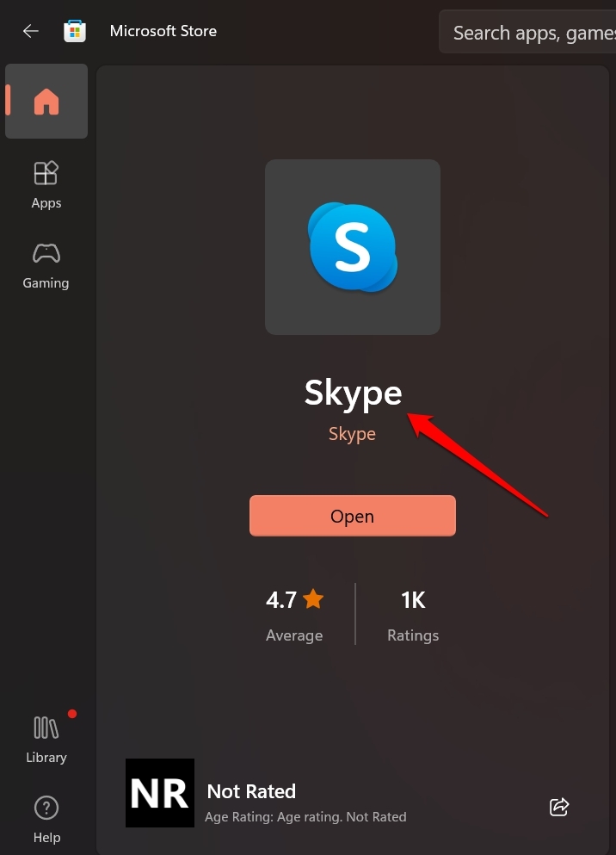616x855 pixels.
Task: Click the Gaming sidebar label
Action: coord(46,283)
